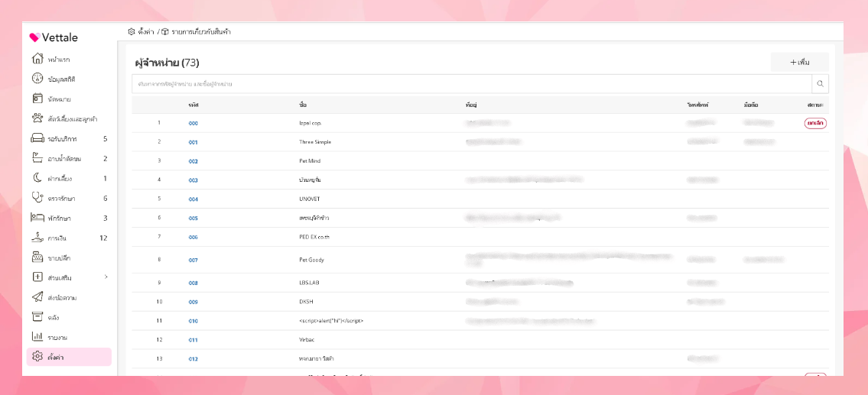This screenshot has height=395, width=868.
Task: Open supplier code 011 link
Action: pos(193,340)
